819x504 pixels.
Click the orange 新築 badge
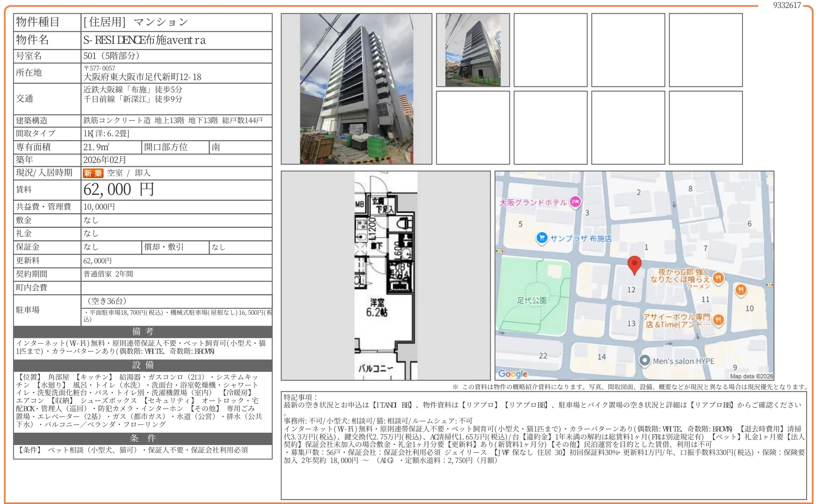(x=93, y=173)
